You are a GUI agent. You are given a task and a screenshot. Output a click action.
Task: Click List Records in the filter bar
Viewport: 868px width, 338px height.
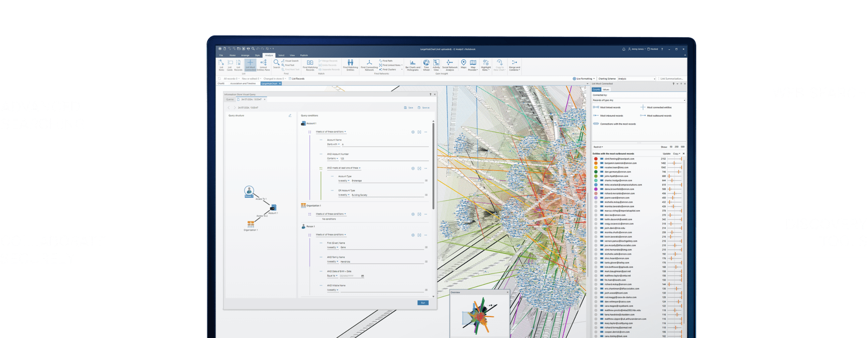[297, 79]
